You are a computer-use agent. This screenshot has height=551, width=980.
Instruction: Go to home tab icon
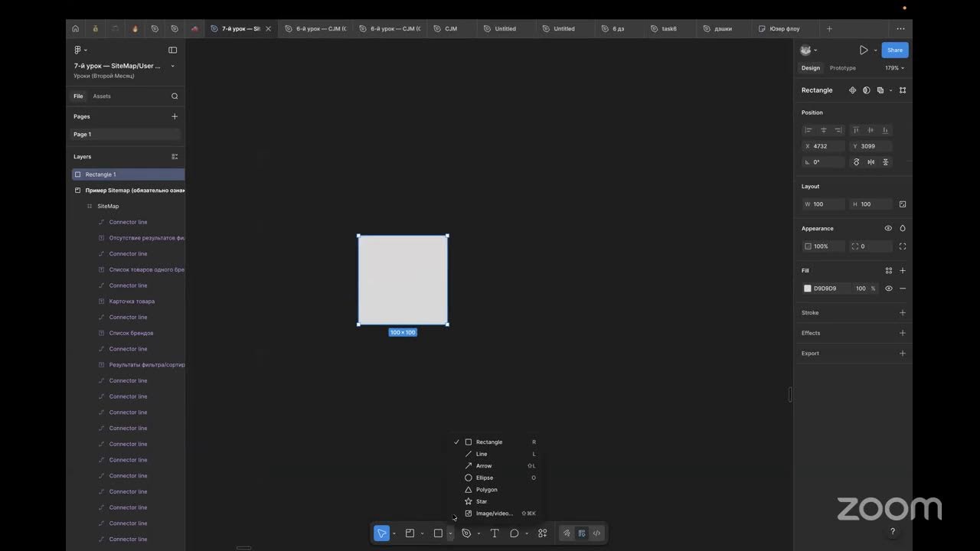tap(75, 28)
